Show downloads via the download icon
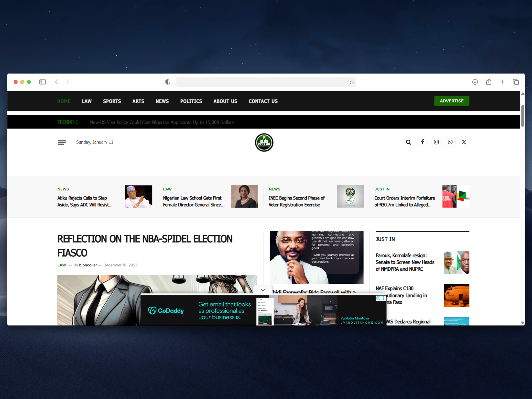Screen dimensions: 532x399 [x=475, y=82]
